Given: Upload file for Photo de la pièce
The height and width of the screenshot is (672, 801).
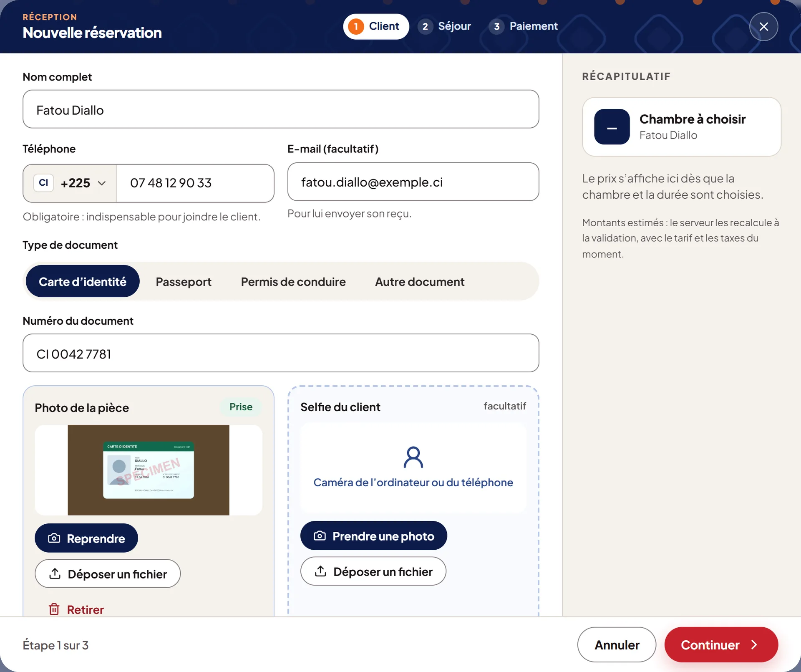Looking at the screenshot, I should point(108,574).
